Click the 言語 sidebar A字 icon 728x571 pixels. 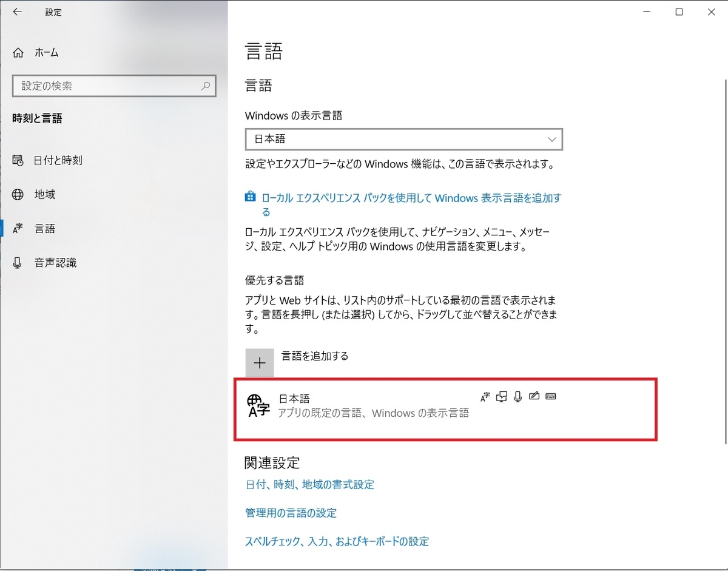point(18,228)
